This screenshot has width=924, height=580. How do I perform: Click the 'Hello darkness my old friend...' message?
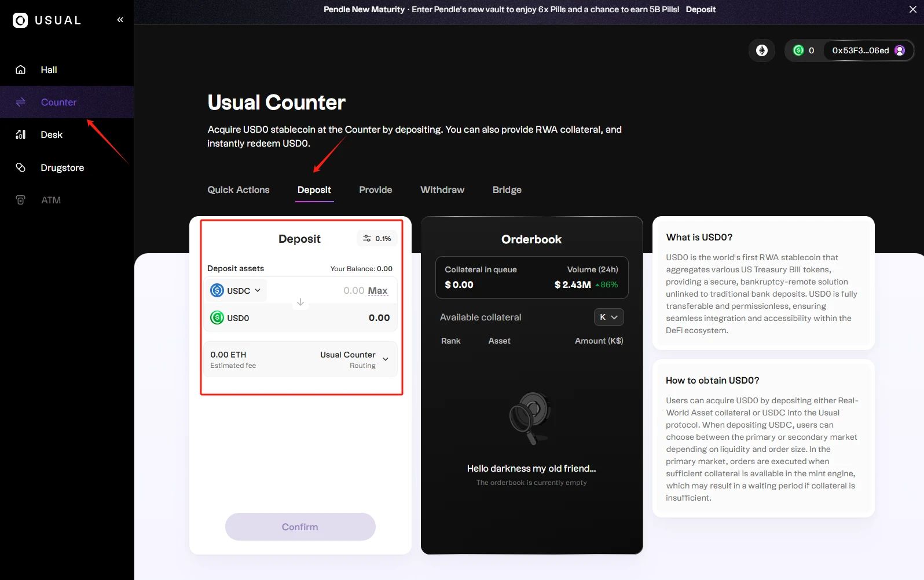531,468
